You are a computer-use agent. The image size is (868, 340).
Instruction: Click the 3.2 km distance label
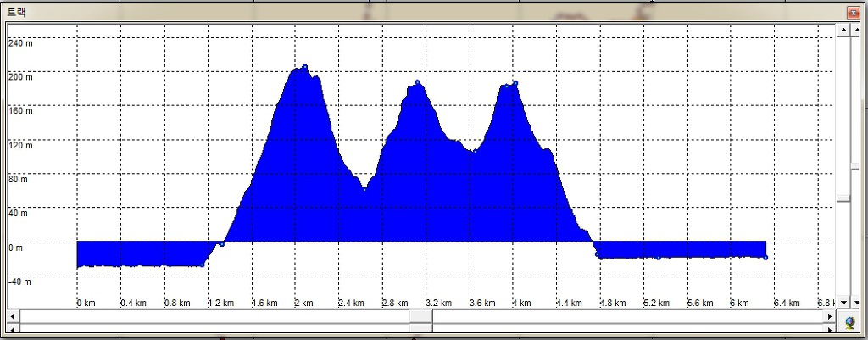pos(439,303)
